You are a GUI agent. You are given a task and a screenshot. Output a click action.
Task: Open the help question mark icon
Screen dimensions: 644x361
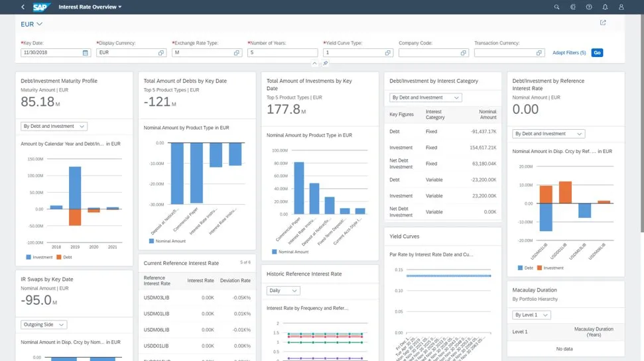[589, 7]
